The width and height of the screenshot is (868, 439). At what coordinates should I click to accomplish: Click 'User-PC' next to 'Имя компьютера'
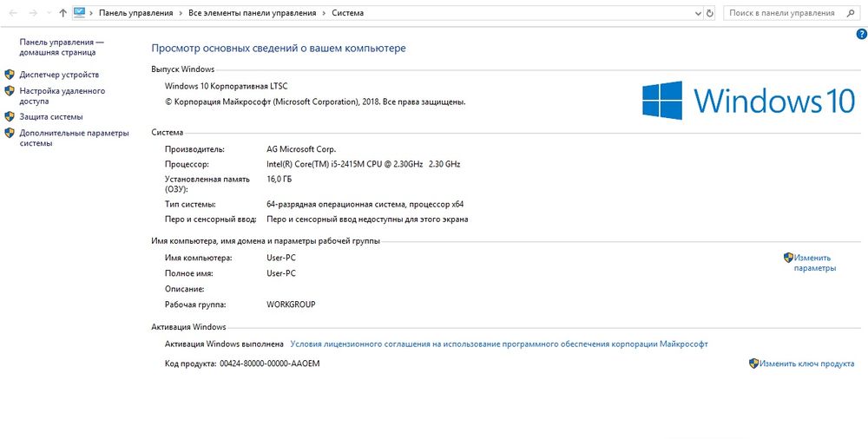click(x=281, y=258)
